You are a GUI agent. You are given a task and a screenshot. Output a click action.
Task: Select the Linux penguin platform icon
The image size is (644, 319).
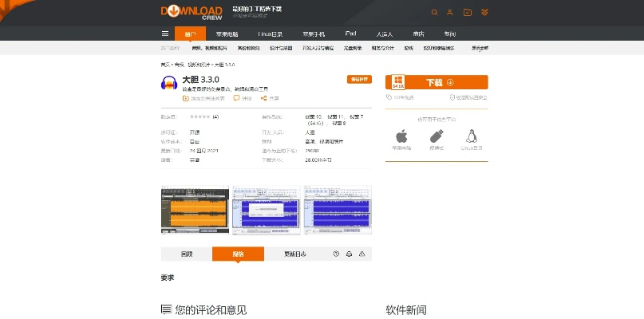pyautogui.click(x=472, y=136)
